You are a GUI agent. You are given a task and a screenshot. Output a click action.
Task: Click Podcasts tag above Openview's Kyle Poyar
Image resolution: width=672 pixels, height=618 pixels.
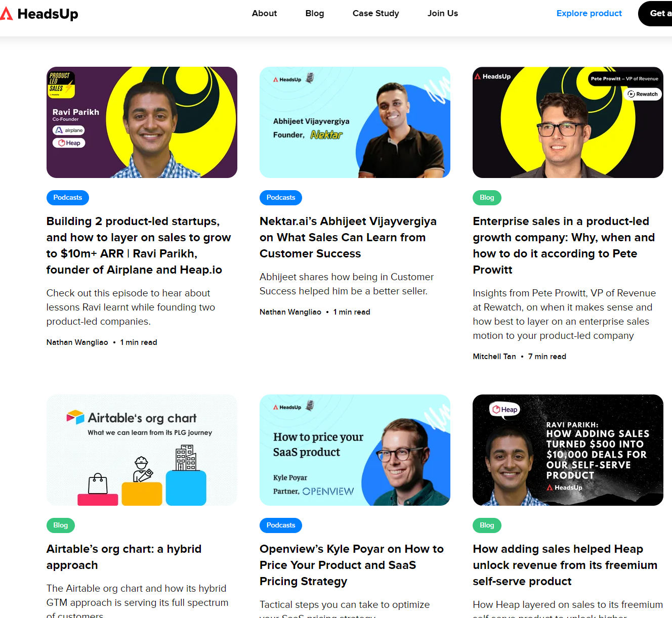(x=281, y=525)
